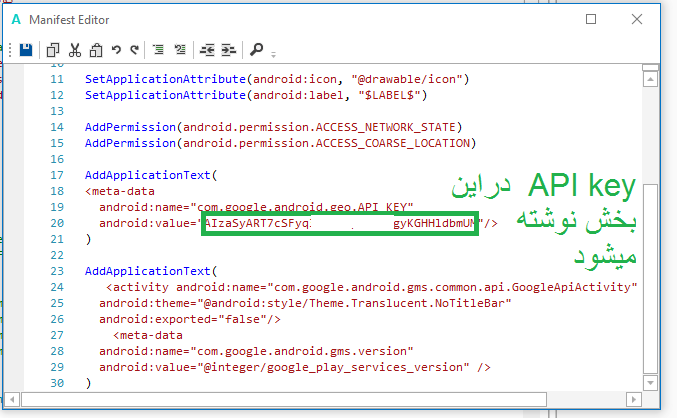Click the Save icon in the toolbar
The width and height of the screenshot is (677, 418).
[26, 49]
